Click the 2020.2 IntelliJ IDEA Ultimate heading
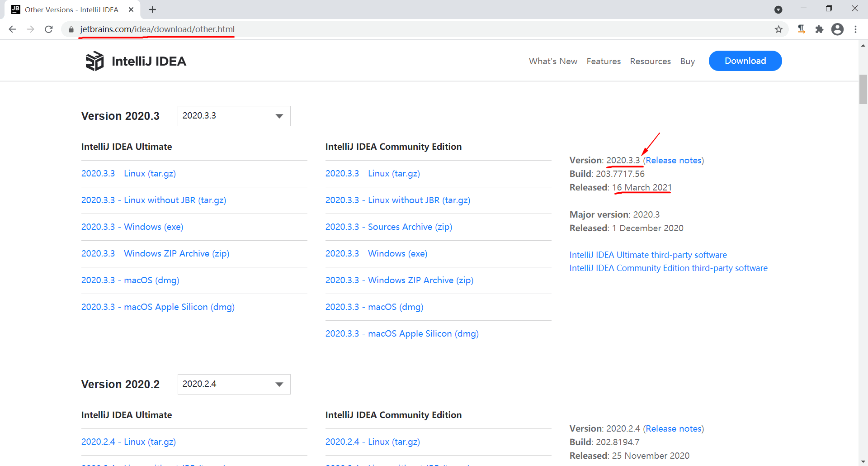Image resolution: width=868 pixels, height=466 pixels. click(x=127, y=415)
